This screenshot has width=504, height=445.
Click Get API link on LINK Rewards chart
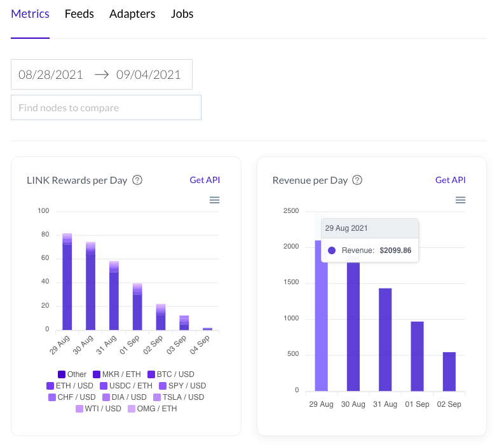(205, 180)
